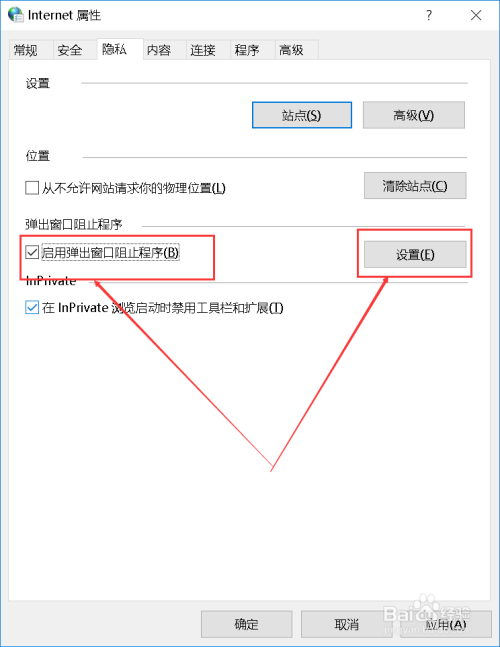Click the 取消 button
500x647 pixels.
pyautogui.click(x=347, y=624)
